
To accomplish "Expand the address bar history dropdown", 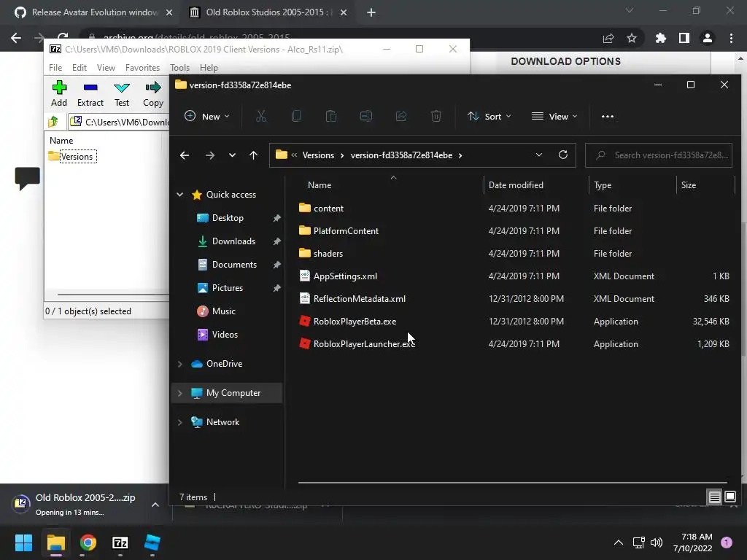I will [539, 155].
